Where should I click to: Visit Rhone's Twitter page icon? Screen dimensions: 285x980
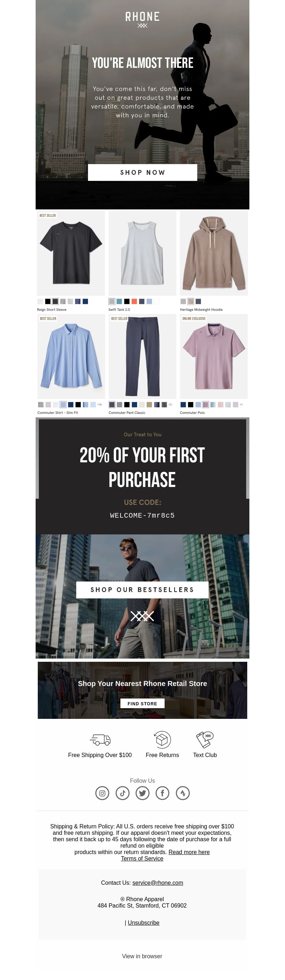[x=142, y=793]
